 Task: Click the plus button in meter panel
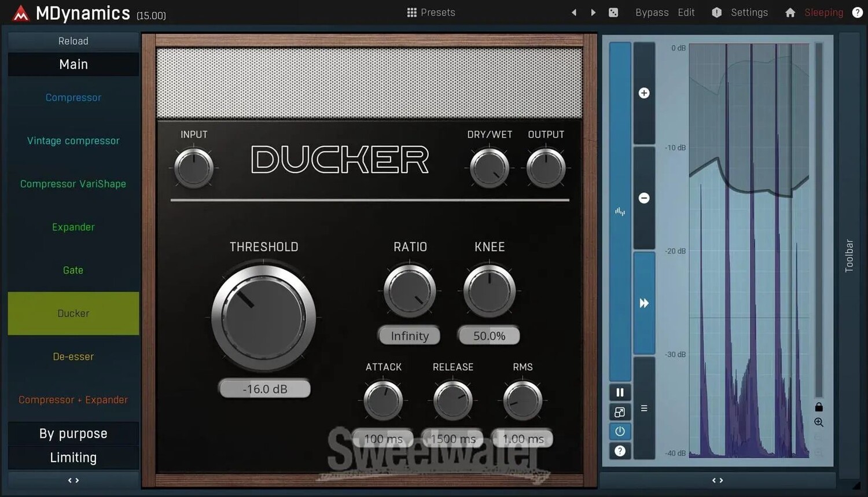click(x=644, y=93)
